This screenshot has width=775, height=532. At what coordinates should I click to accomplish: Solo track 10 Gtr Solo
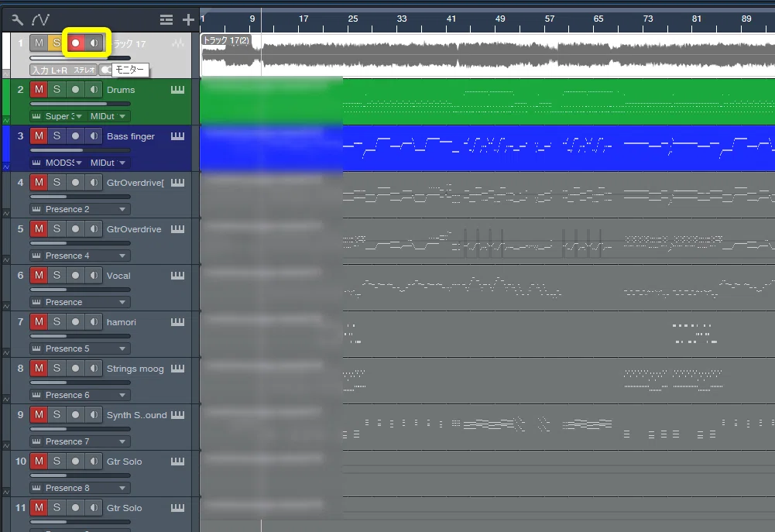coord(57,462)
